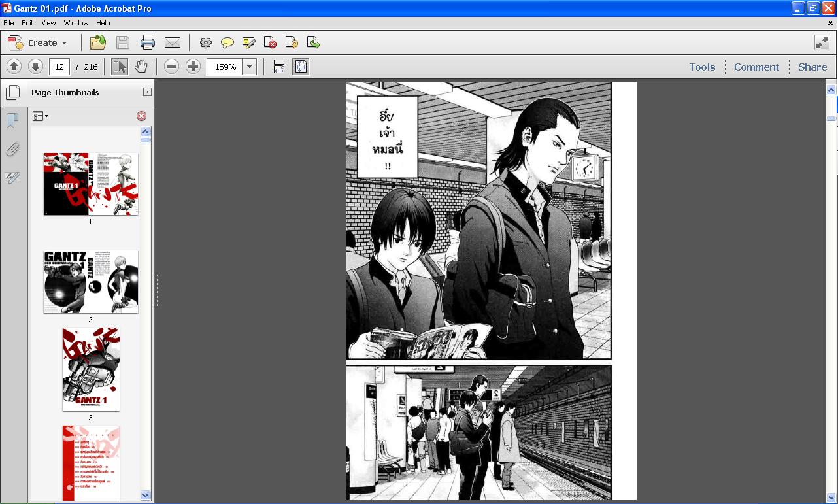Open the Window menu

(76, 23)
